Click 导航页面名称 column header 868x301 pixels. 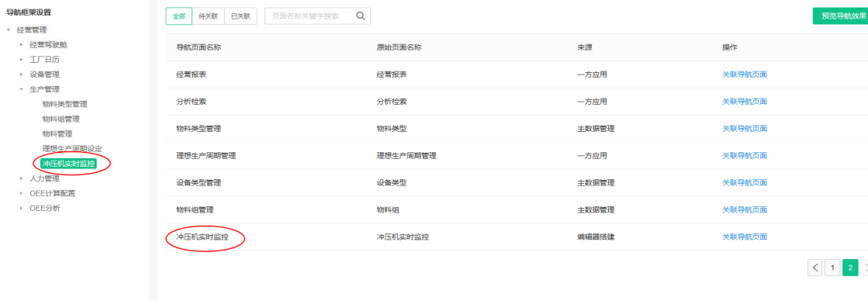[x=199, y=47]
